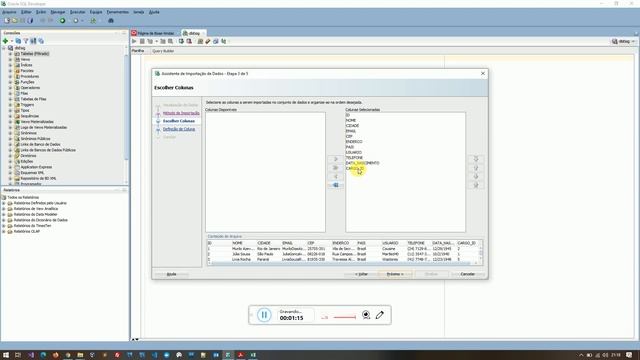This screenshot has height=360, width=640.
Task: Close the import wizard dialog
Action: coord(483,73)
